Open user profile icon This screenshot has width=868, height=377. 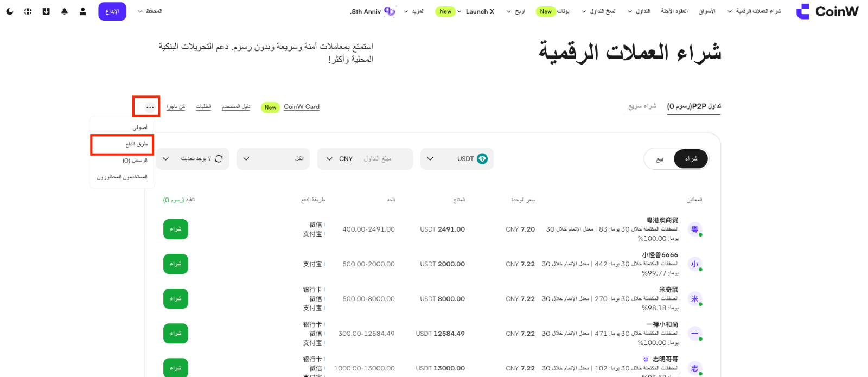click(x=83, y=11)
